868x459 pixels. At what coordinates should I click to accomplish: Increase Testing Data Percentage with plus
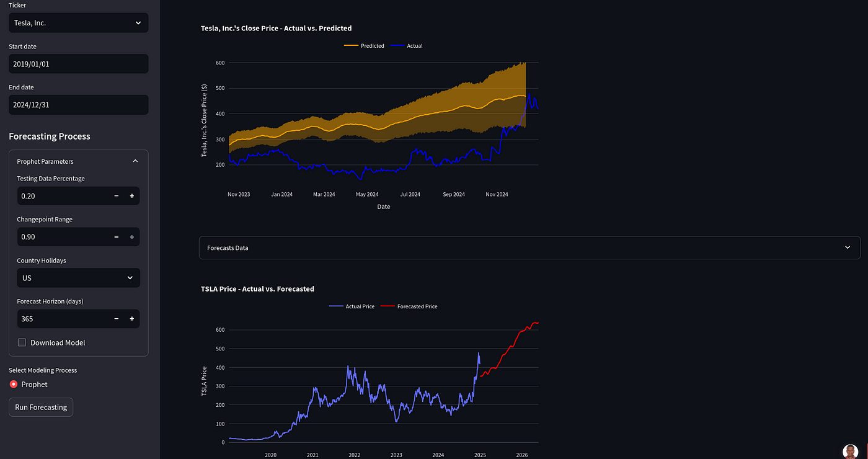pyautogui.click(x=131, y=196)
